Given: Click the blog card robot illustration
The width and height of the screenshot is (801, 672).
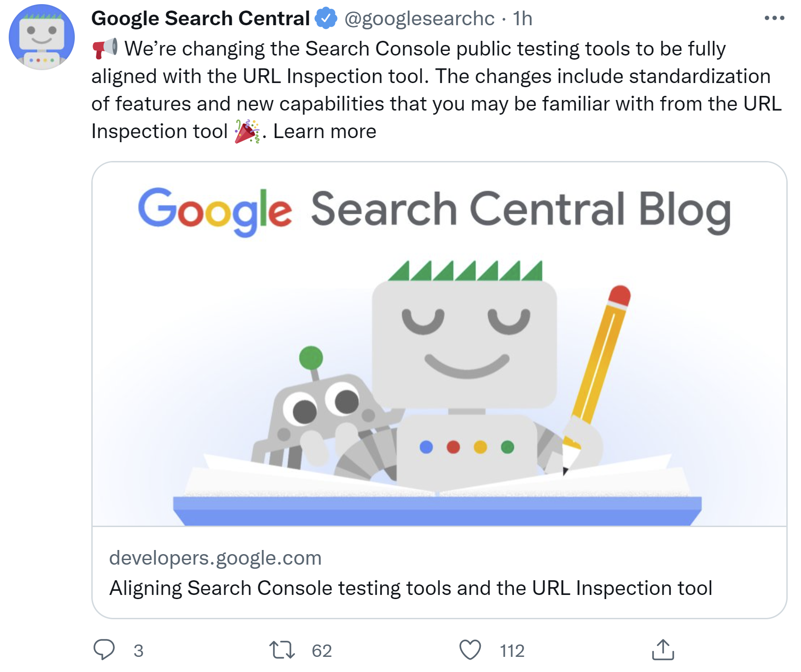Looking at the screenshot, I should (463, 367).
